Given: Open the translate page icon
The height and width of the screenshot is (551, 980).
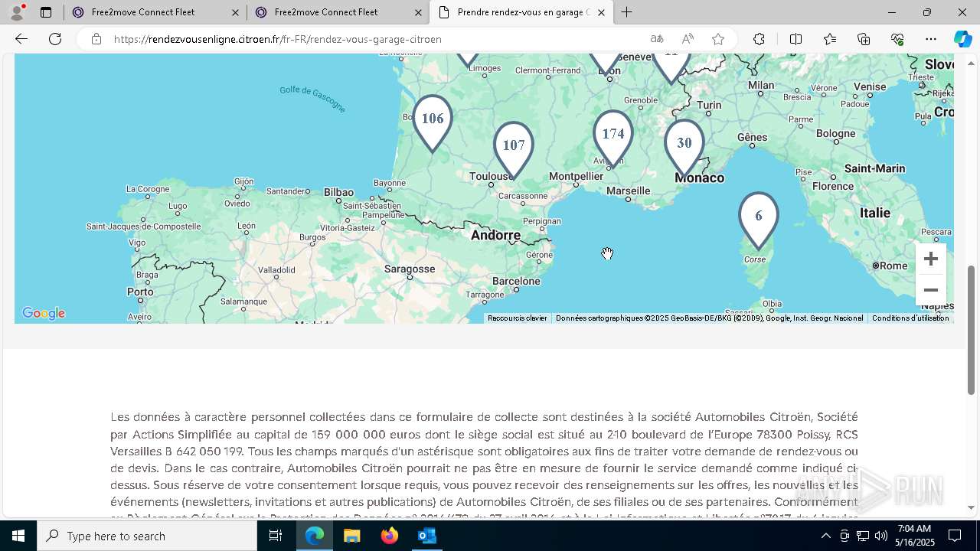Looking at the screenshot, I should click(x=657, y=39).
